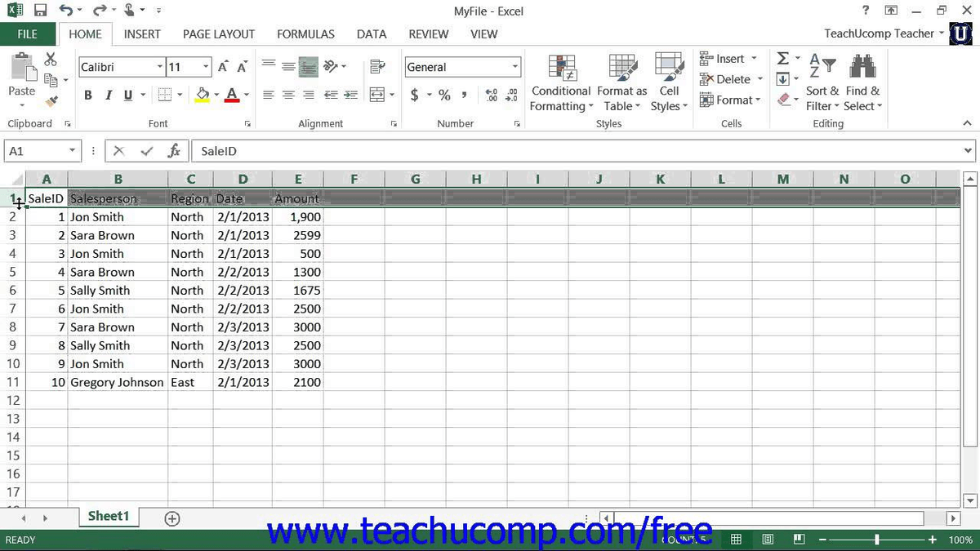
Task: Align cell text to the left
Action: tap(268, 95)
